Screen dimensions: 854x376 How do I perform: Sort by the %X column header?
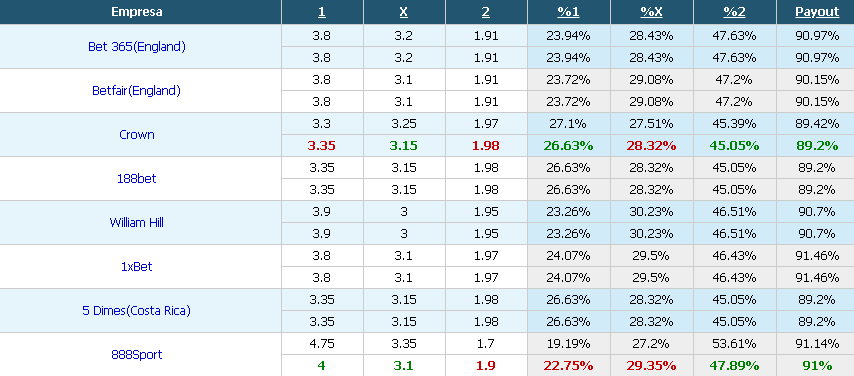(x=651, y=12)
